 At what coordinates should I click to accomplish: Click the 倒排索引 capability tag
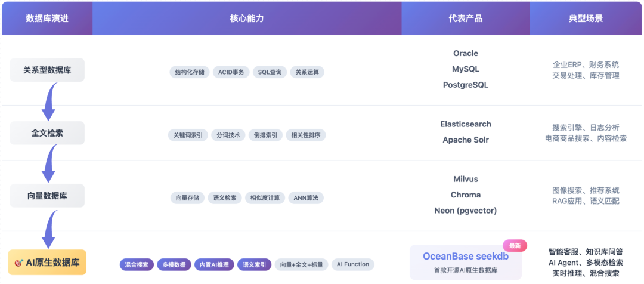263,135
